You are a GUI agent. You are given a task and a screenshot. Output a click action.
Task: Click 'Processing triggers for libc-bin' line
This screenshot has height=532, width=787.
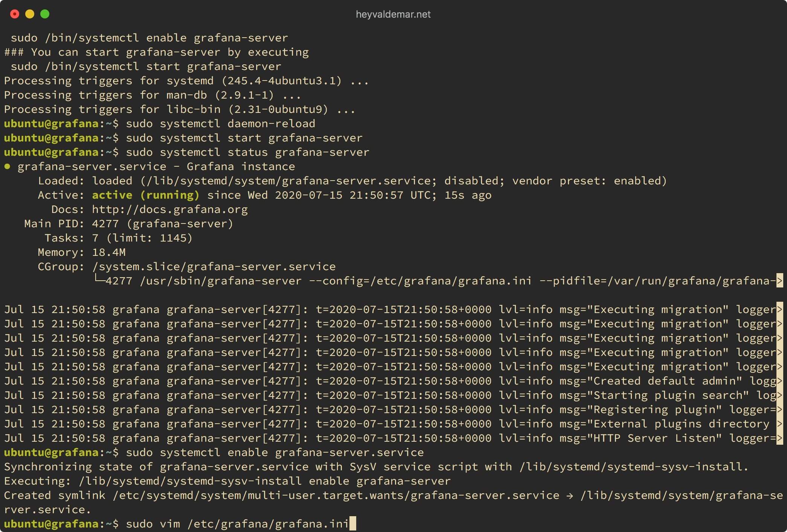180,109
